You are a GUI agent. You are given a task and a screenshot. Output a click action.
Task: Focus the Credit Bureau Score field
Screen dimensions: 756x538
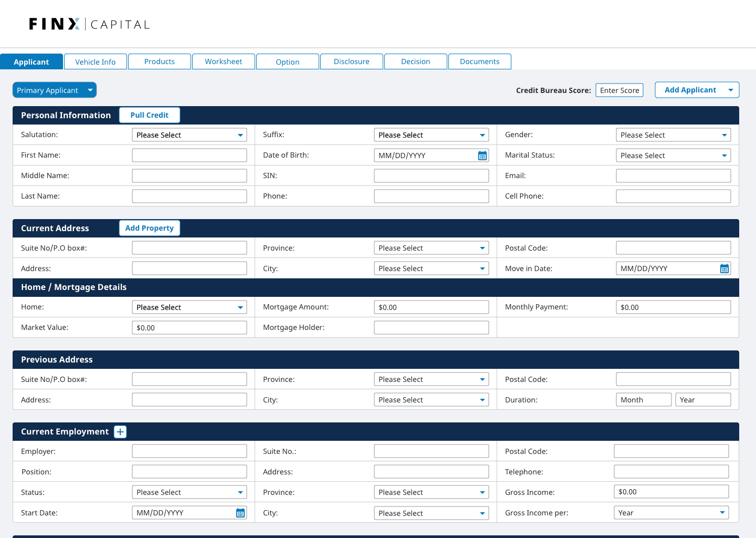click(619, 90)
